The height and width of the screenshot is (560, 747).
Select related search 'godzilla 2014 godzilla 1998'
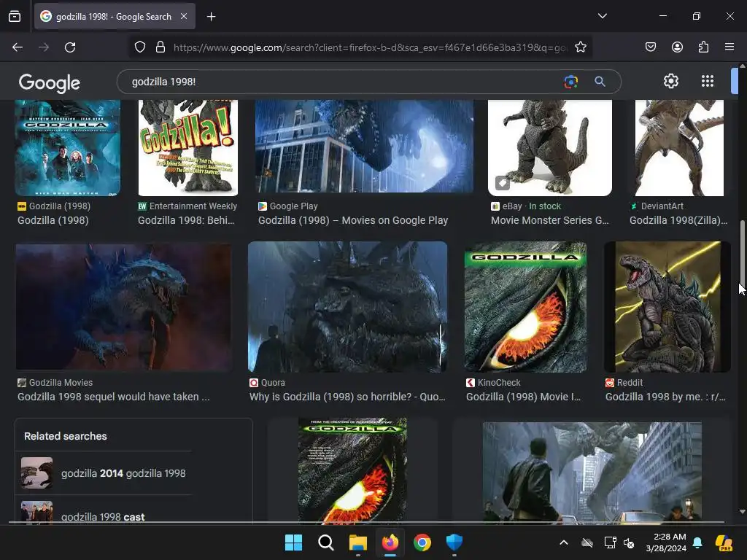[x=104, y=473]
